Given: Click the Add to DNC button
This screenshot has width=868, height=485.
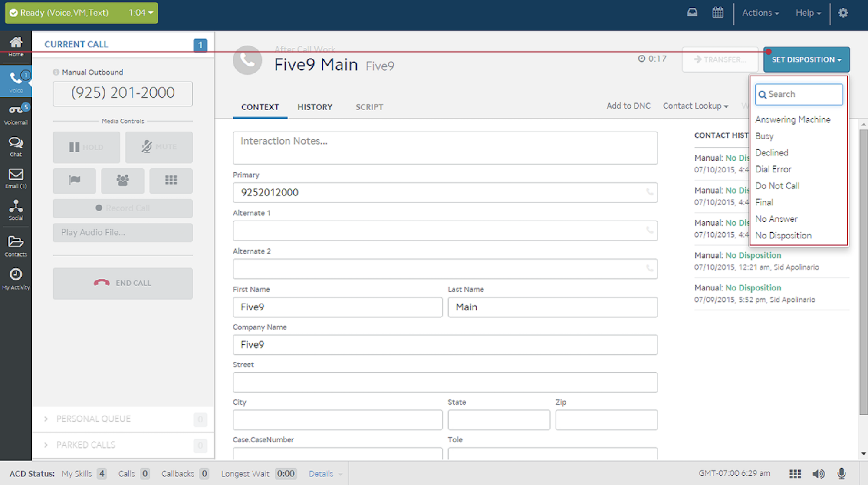Looking at the screenshot, I should [628, 106].
